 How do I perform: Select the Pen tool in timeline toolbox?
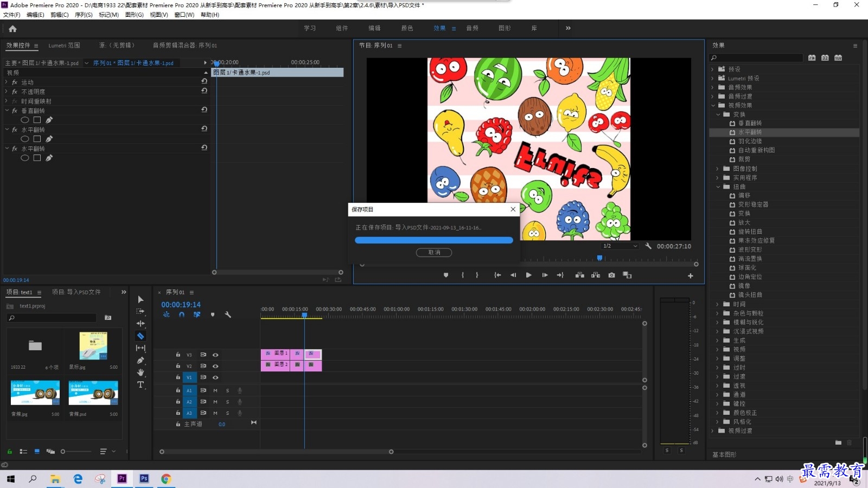pos(141,360)
